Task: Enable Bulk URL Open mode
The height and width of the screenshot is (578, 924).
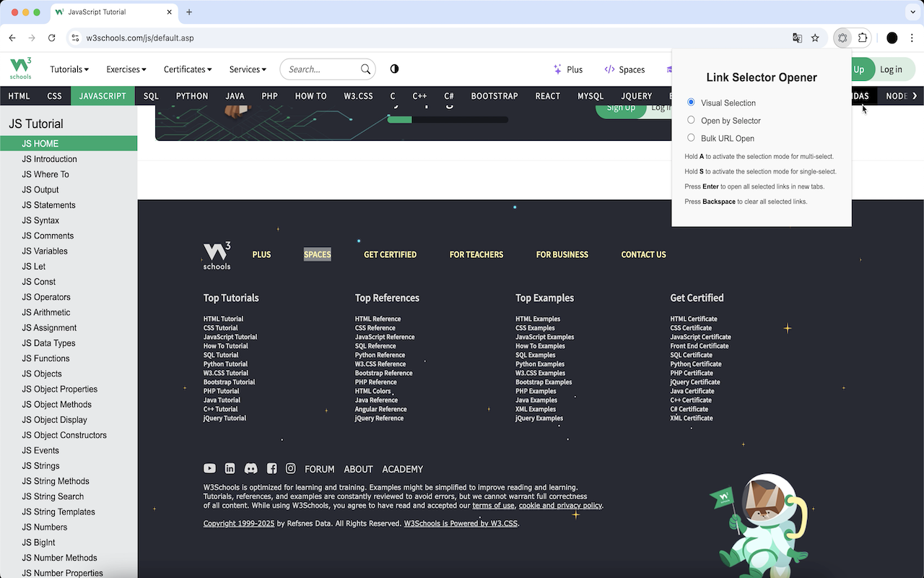Action: 691,138
